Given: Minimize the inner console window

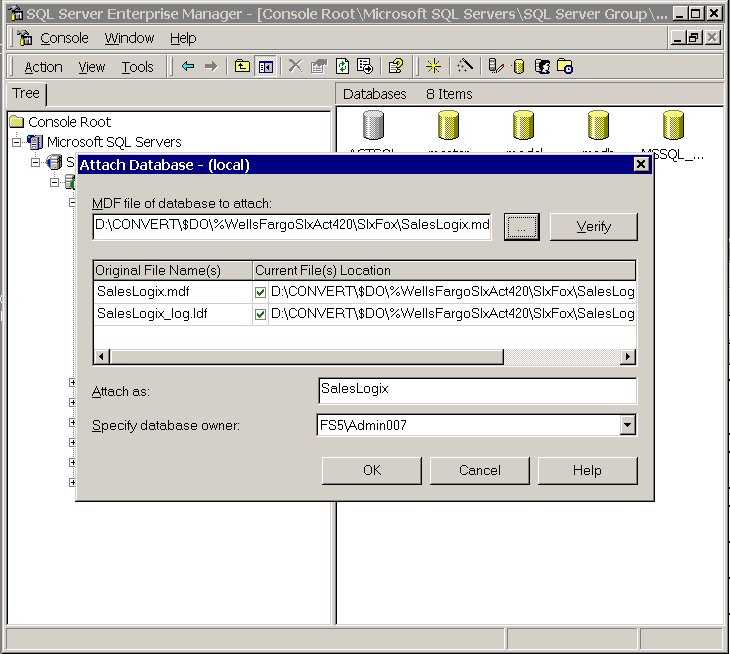Looking at the screenshot, I should point(677,37).
